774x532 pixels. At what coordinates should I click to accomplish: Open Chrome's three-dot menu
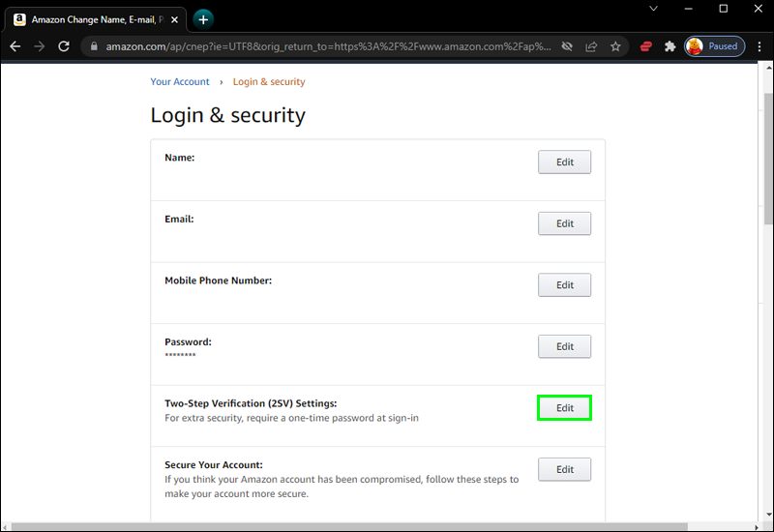(x=758, y=46)
